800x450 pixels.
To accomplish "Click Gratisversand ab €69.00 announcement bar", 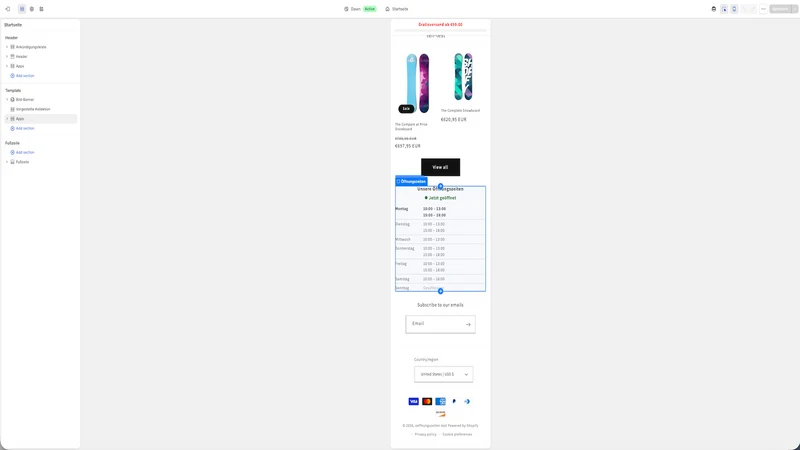I will pyautogui.click(x=440, y=24).
